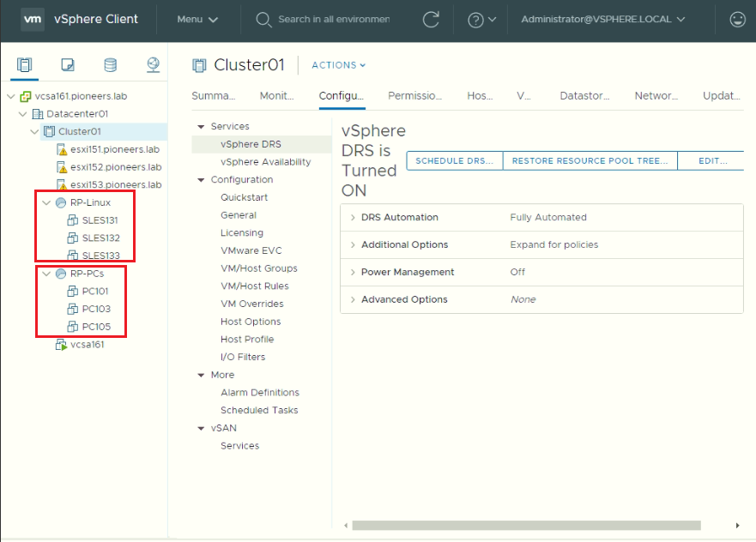Collapse the RP-Linux resource pool

coord(46,203)
